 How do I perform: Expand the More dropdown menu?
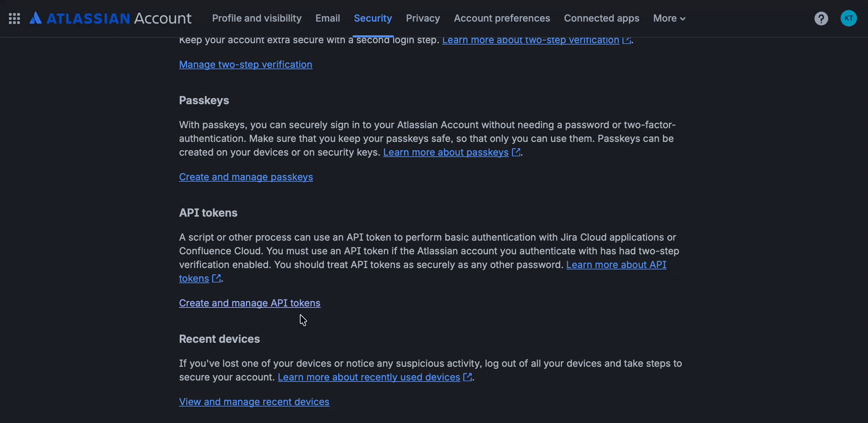[669, 19]
